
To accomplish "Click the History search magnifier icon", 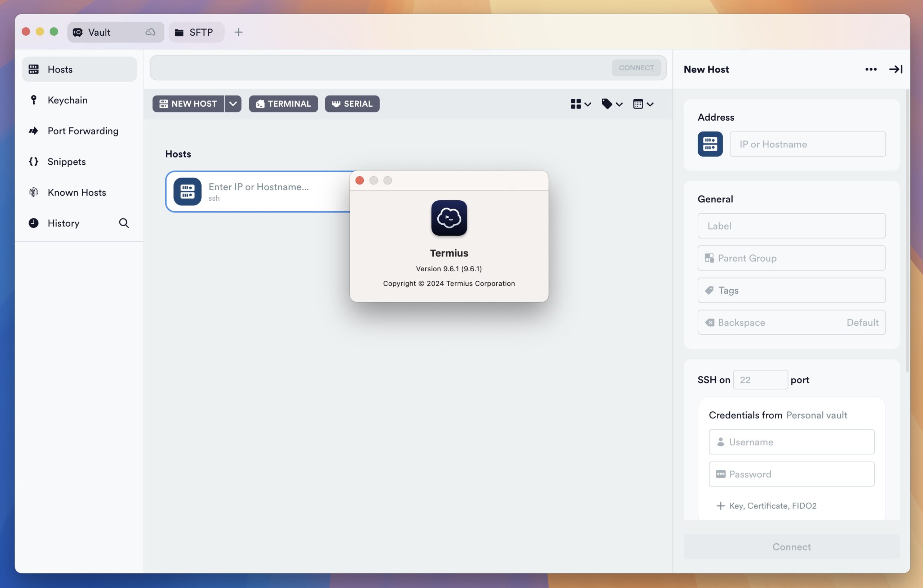I will coord(124,223).
